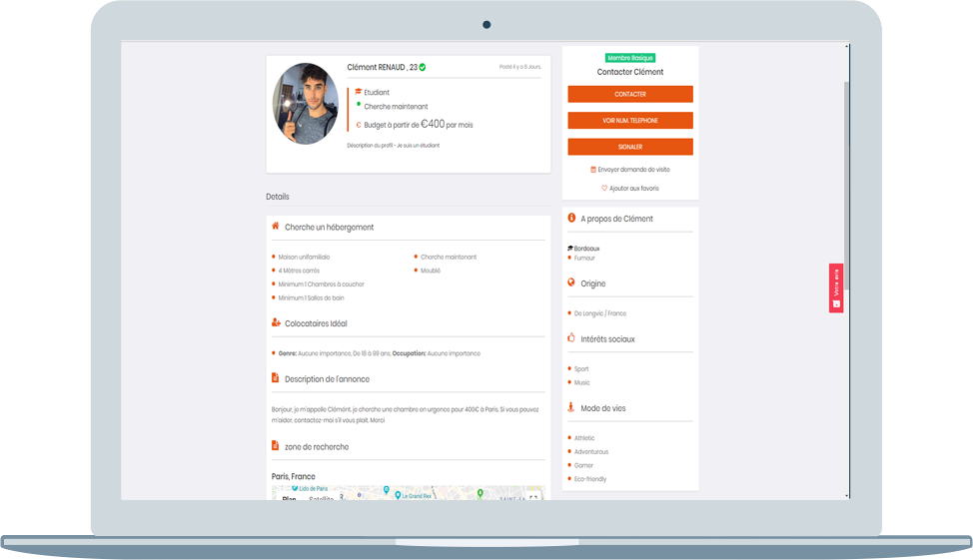Click the heart icon to add to favorites

click(604, 188)
